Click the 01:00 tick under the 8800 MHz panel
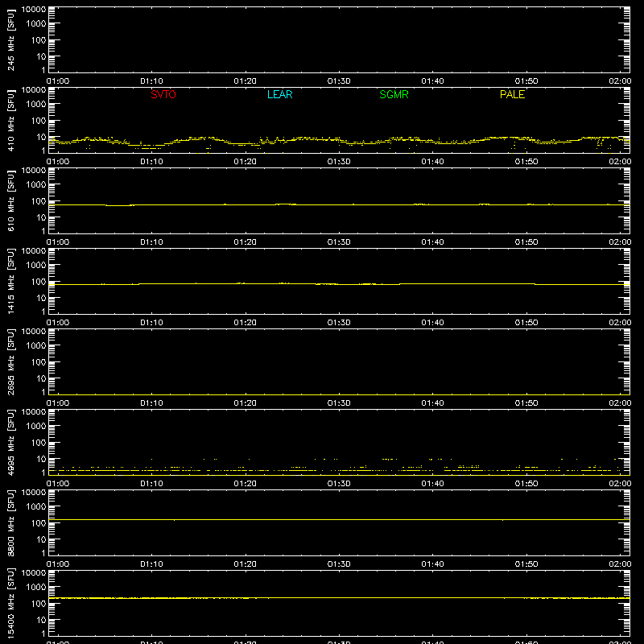The image size is (644, 644). pyautogui.click(x=58, y=564)
